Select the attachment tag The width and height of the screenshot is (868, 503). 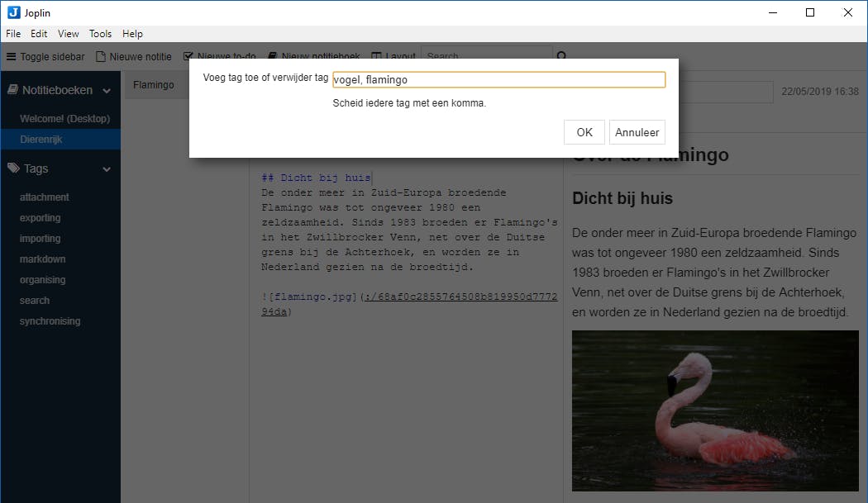pyautogui.click(x=45, y=197)
